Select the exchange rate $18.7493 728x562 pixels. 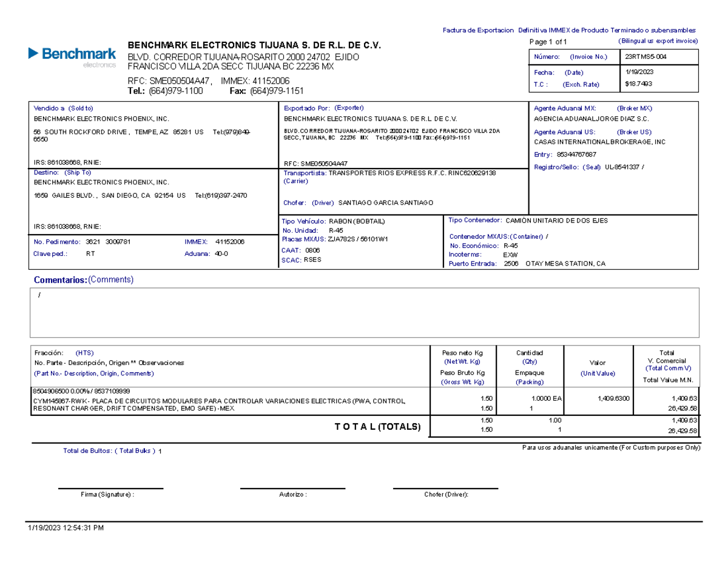coord(636,84)
